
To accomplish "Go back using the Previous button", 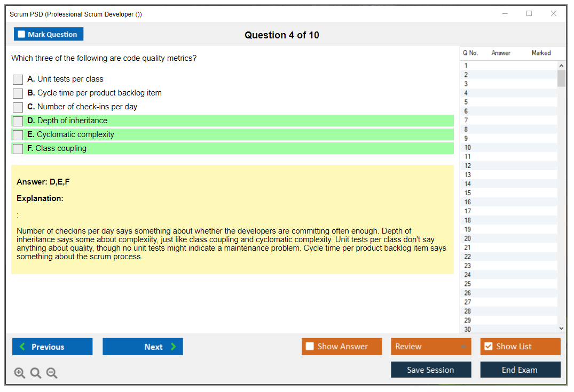I will click(x=52, y=347).
